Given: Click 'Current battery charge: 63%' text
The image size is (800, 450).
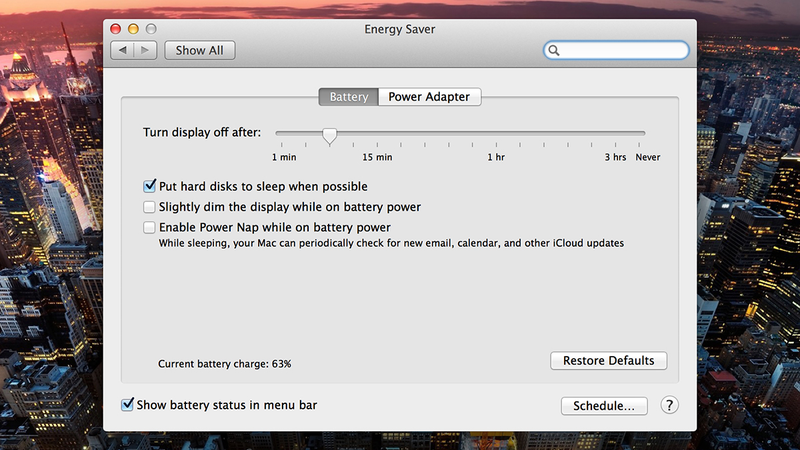Looking at the screenshot, I should pyautogui.click(x=224, y=364).
